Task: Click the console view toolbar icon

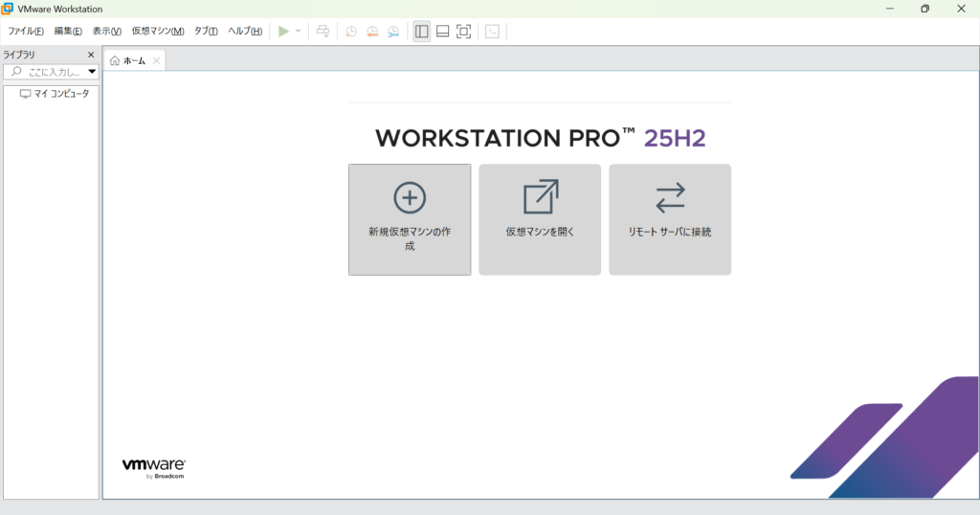Action: [x=492, y=32]
